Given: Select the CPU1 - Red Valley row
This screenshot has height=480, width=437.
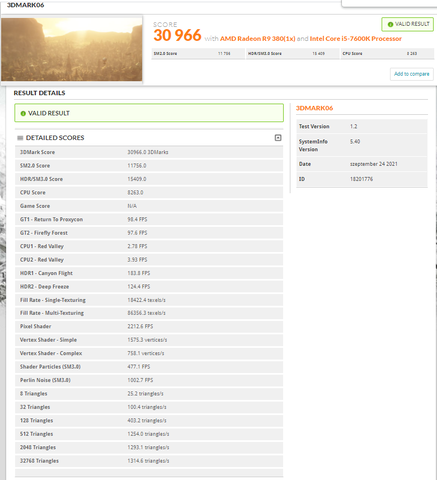Looking at the screenshot, I should [149, 246].
